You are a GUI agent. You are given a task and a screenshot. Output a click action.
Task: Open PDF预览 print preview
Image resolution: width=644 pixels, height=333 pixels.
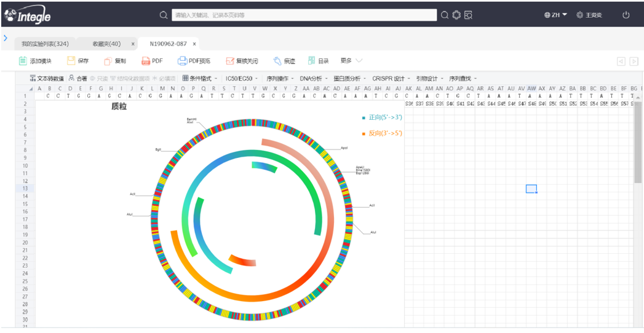(x=182, y=61)
